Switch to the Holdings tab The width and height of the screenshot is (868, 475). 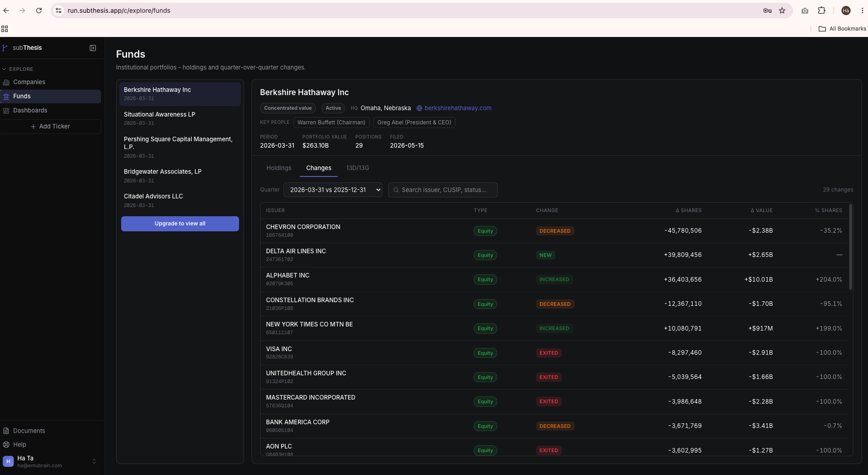pos(279,168)
